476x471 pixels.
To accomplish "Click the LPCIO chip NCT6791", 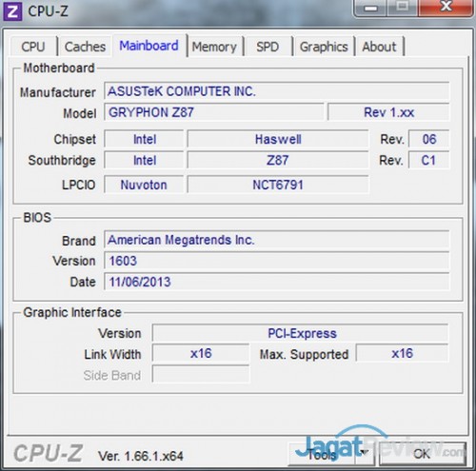I will (x=278, y=185).
